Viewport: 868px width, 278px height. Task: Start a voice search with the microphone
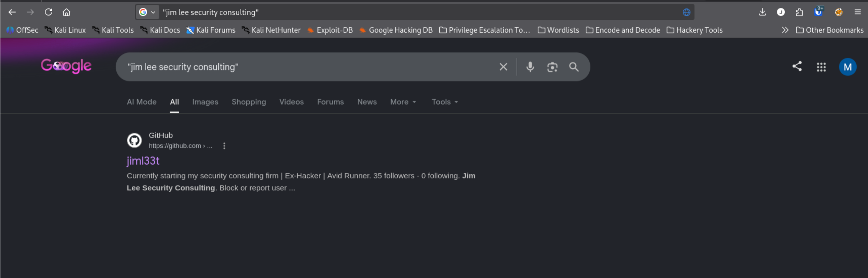point(530,67)
